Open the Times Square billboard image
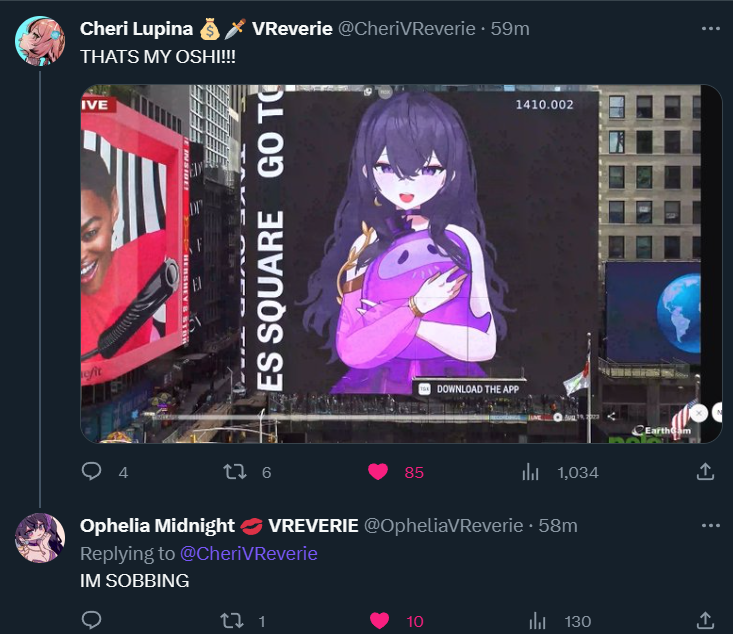 tap(401, 264)
